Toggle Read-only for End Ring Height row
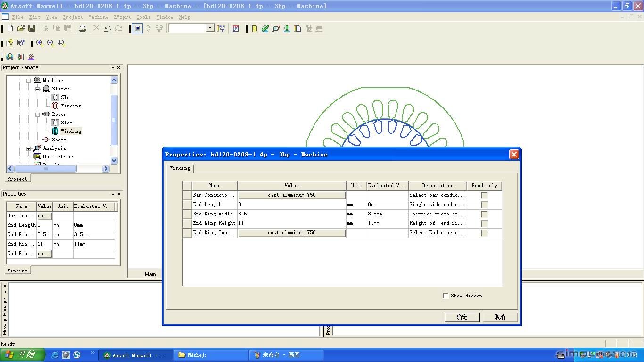The height and width of the screenshot is (362, 644). (x=484, y=223)
